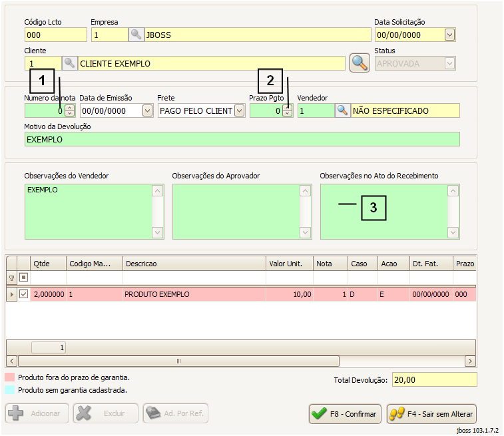Click the Motivo da Devolução text field

click(x=242, y=139)
